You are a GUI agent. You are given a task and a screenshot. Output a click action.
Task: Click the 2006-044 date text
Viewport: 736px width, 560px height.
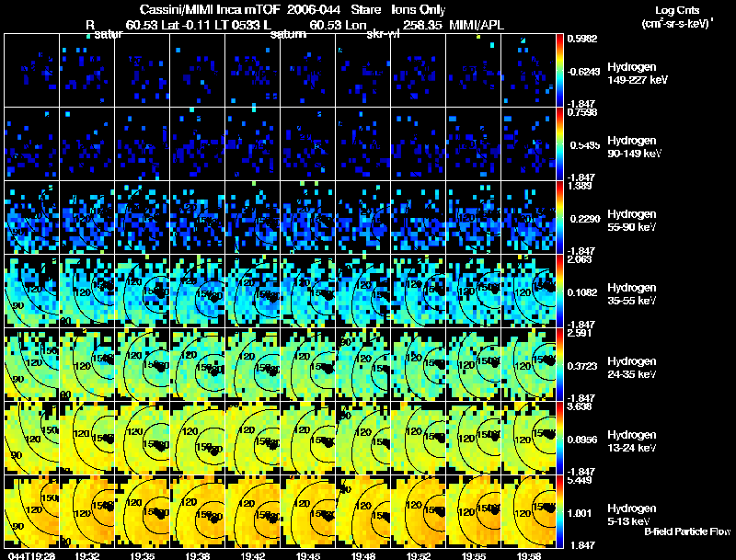tap(314, 9)
